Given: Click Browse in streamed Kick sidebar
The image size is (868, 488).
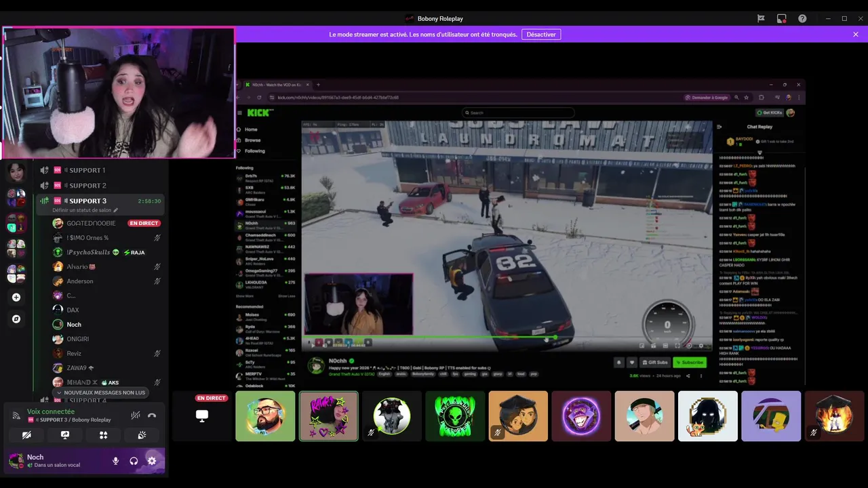Looking at the screenshot, I should pyautogui.click(x=252, y=140).
